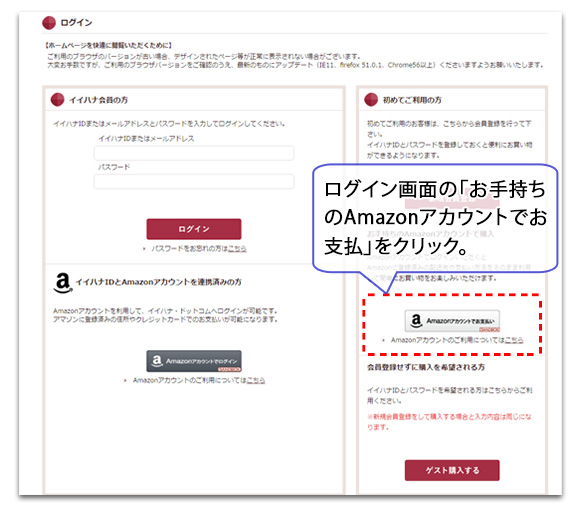Click the red note about 新規会員登録
This screenshot has height=510, width=580.
click(449, 422)
